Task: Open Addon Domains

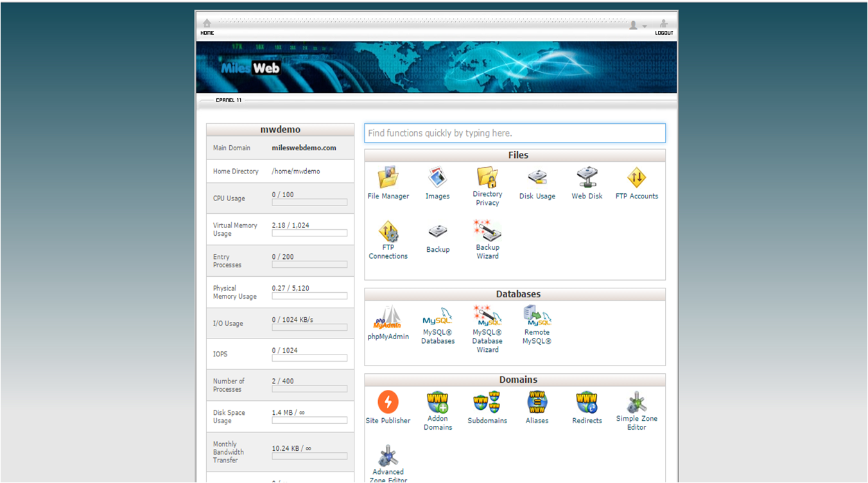Action: 438,402
